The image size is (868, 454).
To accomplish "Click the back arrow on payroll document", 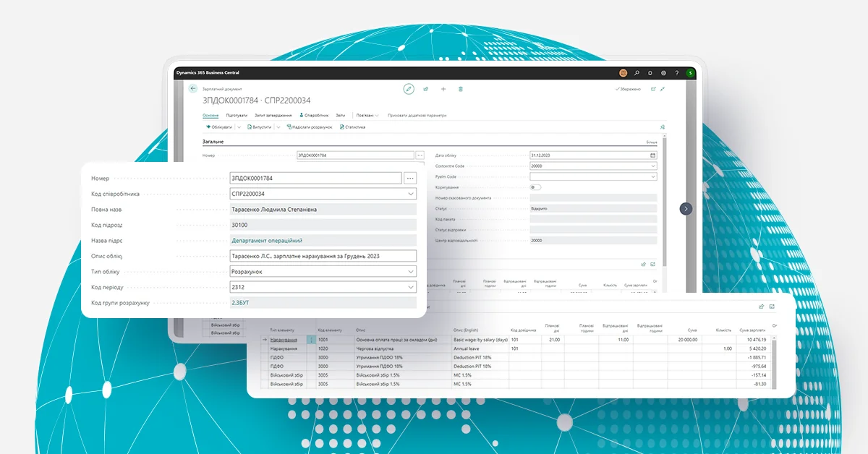I will pyautogui.click(x=193, y=88).
